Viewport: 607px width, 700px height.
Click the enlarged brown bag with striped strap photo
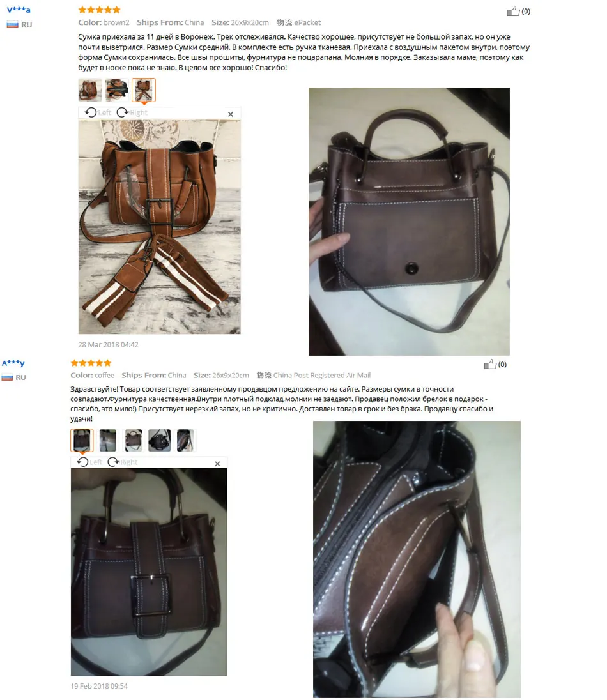coord(160,227)
